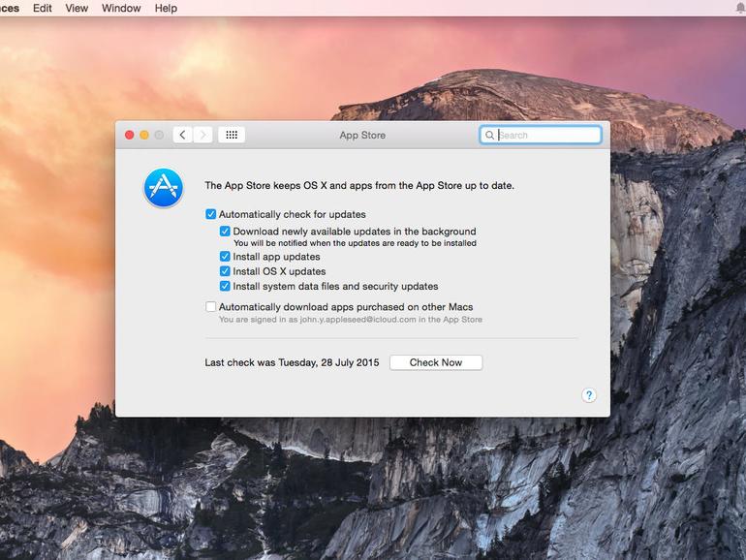Open the help question mark button
Viewport: 746px width, 560px height.
tap(589, 395)
